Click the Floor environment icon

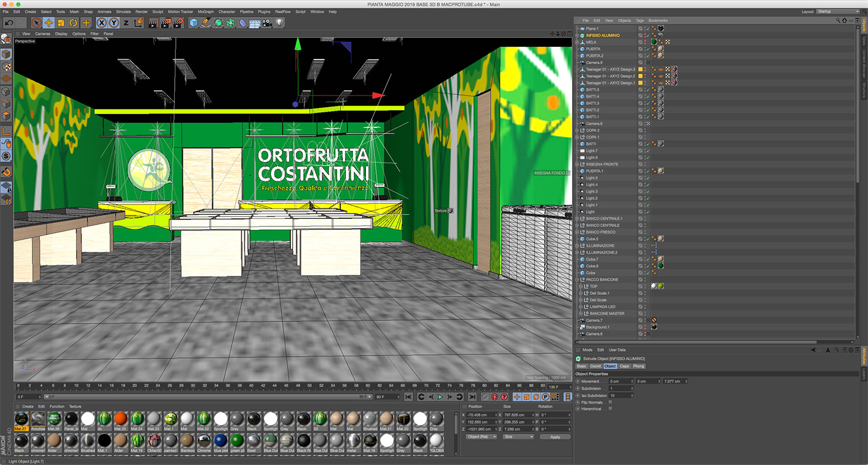coord(255,23)
